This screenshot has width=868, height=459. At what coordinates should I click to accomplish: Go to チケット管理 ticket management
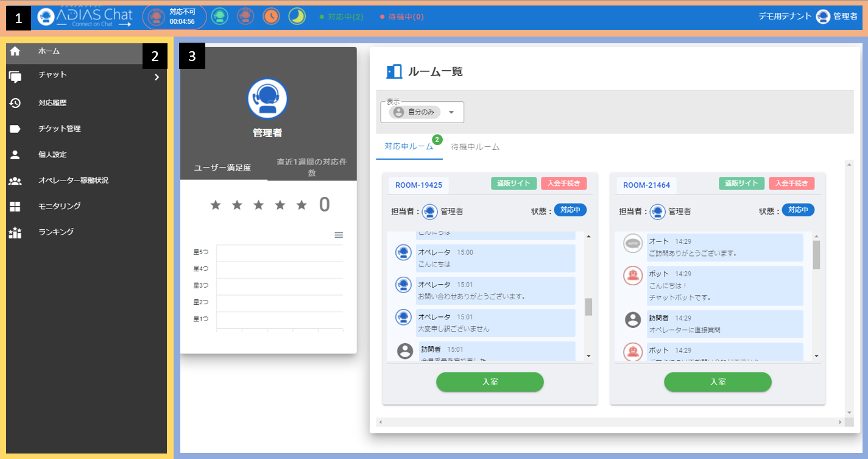(x=59, y=129)
